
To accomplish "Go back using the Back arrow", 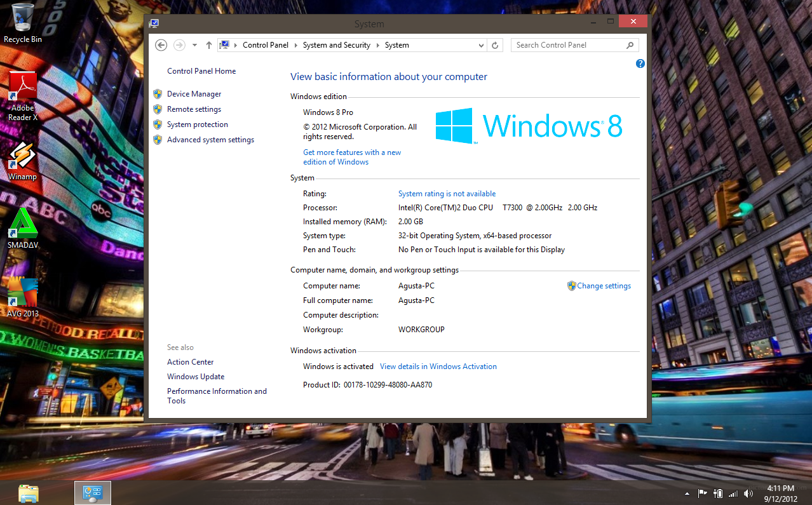I will click(161, 45).
